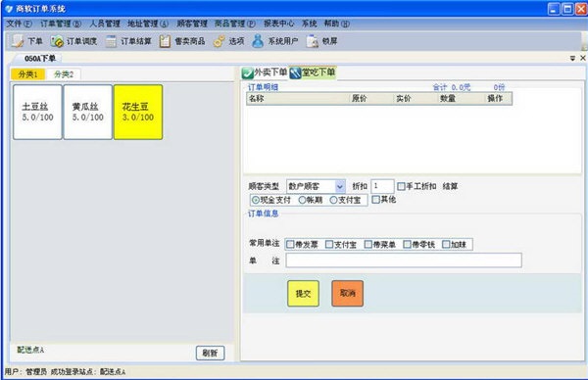Click the 配送点A label above the status bar

30,350
